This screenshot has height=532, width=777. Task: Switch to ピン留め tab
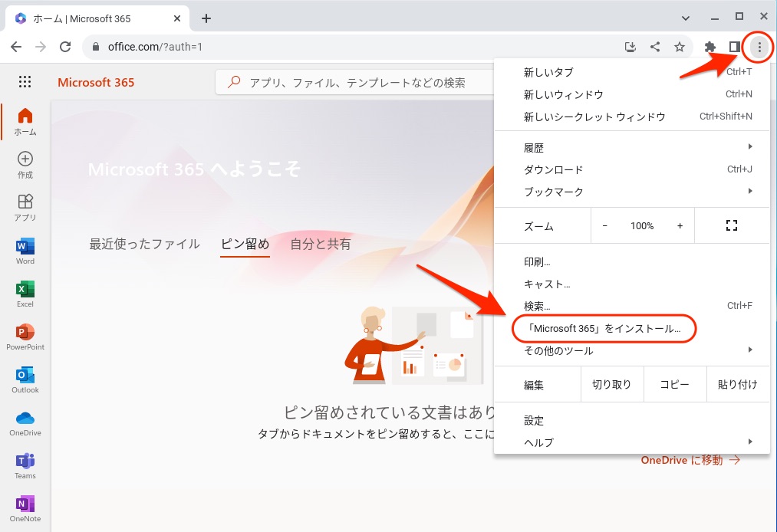click(245, 244)
